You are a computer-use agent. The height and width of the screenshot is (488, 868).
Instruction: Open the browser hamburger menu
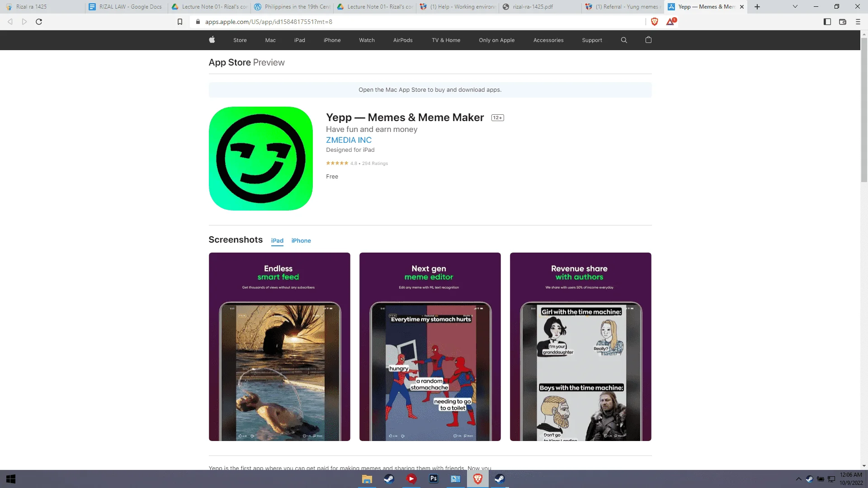point(858,22)
